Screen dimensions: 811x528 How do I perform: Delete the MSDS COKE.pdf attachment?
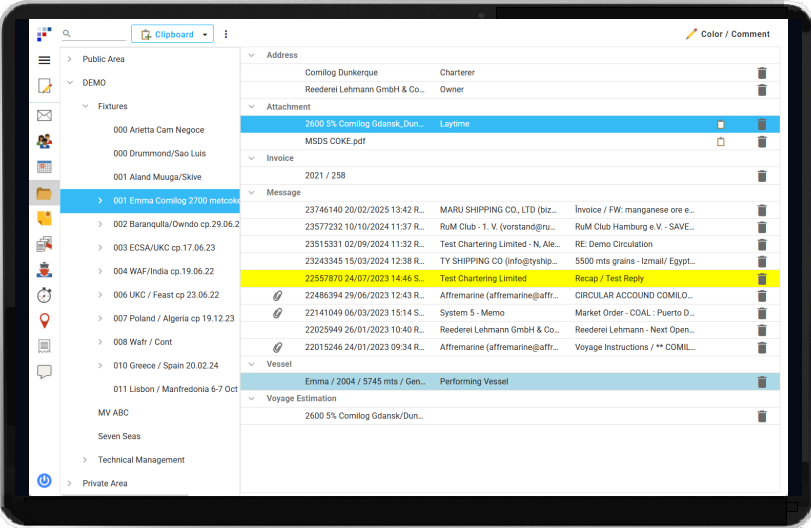[762, 142]
